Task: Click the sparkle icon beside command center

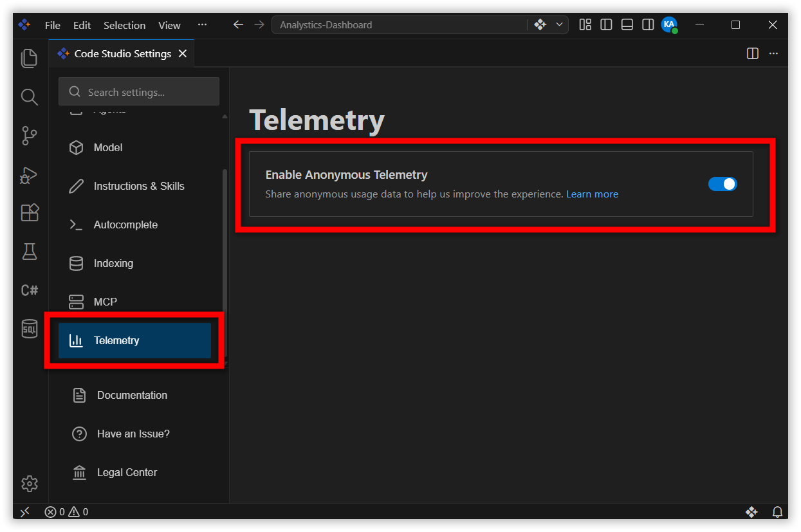Action: (x=540, y=25)
